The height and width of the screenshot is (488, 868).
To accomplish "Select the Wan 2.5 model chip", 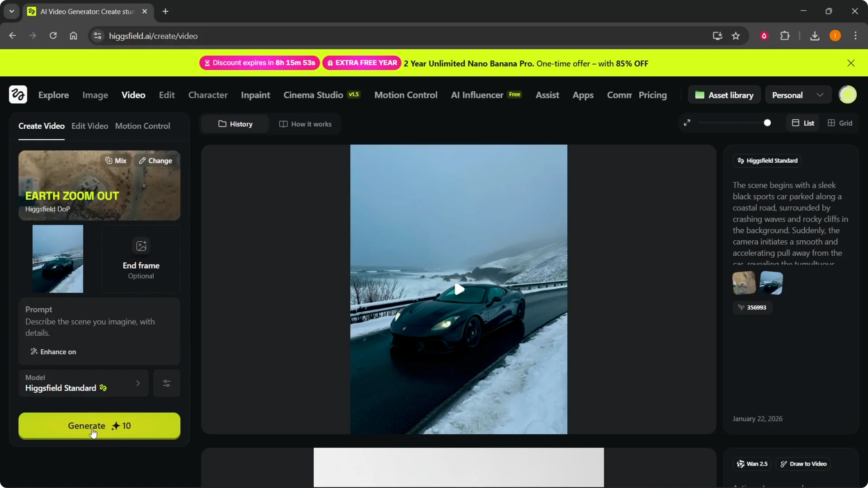I will [x=752, y=464].
